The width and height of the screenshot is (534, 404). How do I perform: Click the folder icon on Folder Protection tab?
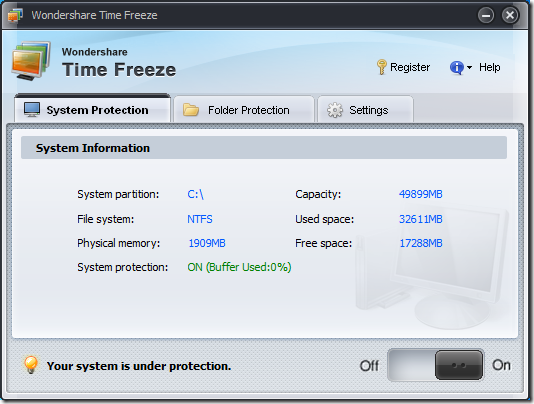click(191, 110)
